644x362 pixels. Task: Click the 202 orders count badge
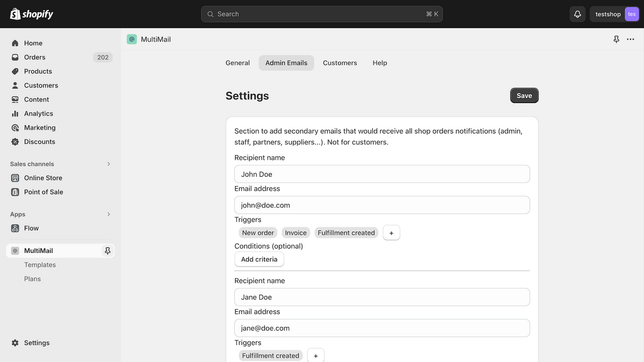pyautogui.click(x=103, y=57)
